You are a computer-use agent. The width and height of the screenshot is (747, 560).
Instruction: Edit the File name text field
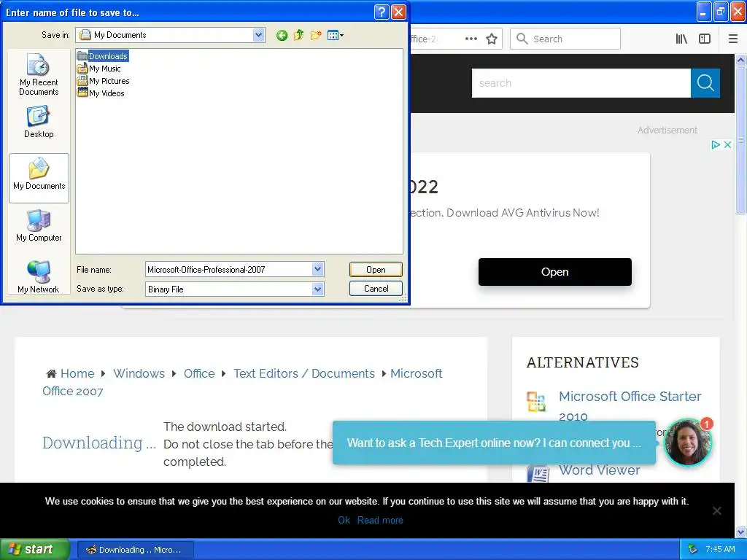(x=228, y=270)
